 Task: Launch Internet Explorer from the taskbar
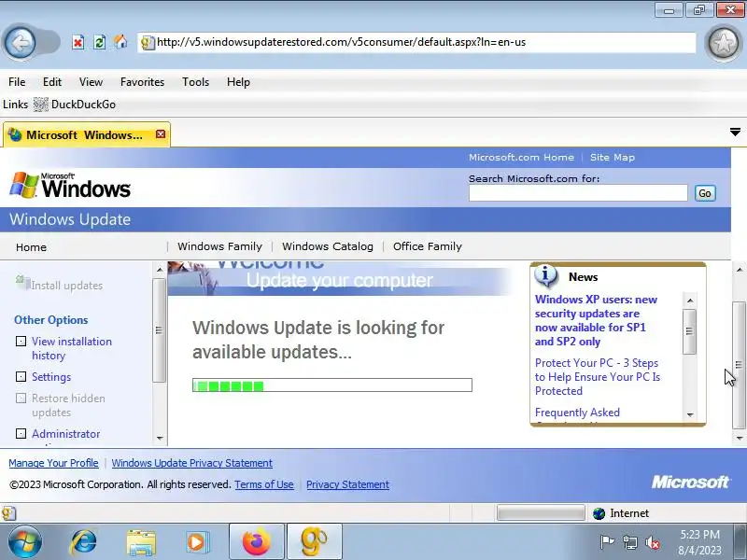click(x=84, y=542)
